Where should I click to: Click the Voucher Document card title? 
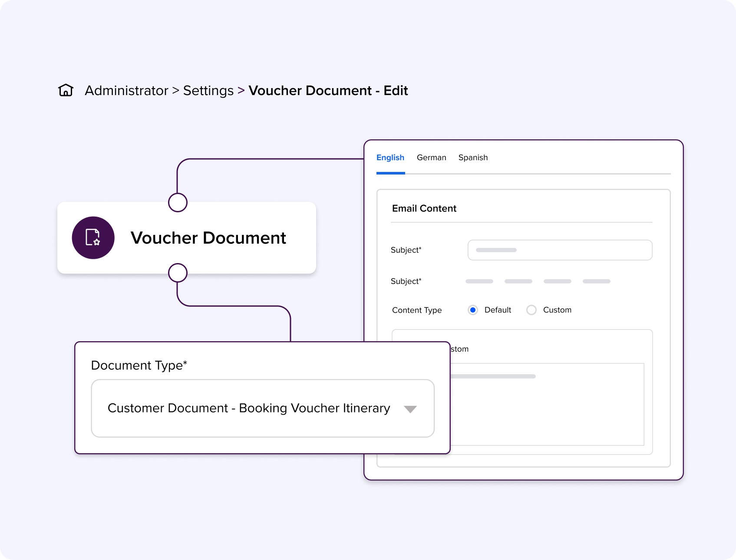click(x=208, y=238)
